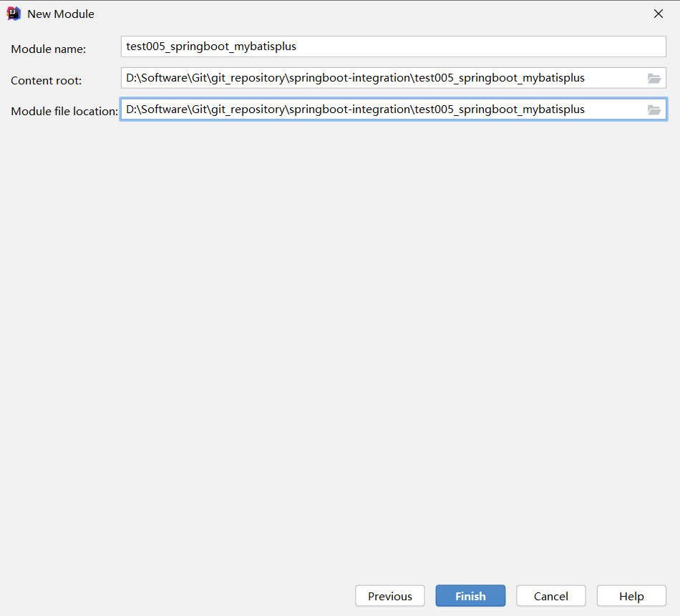
Task: Click the "Module file location:" label
Action: [64, 112]
